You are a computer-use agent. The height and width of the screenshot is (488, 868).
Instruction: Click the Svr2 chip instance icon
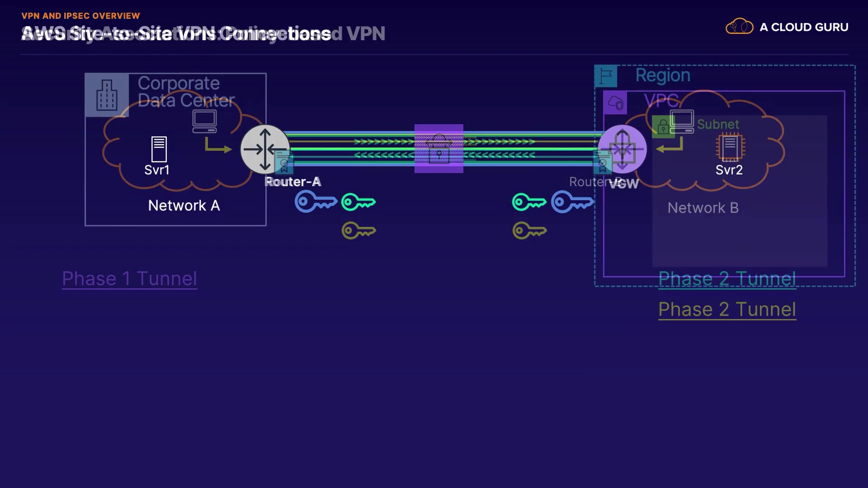(730, 148)
